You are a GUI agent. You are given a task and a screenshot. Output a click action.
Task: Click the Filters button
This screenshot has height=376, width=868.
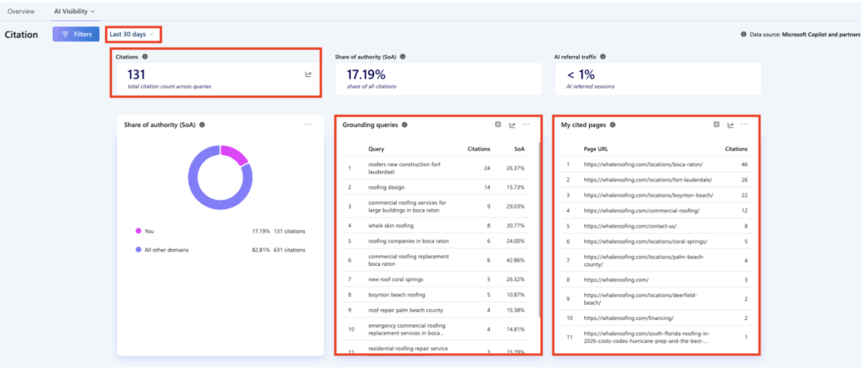click(75, 34)
